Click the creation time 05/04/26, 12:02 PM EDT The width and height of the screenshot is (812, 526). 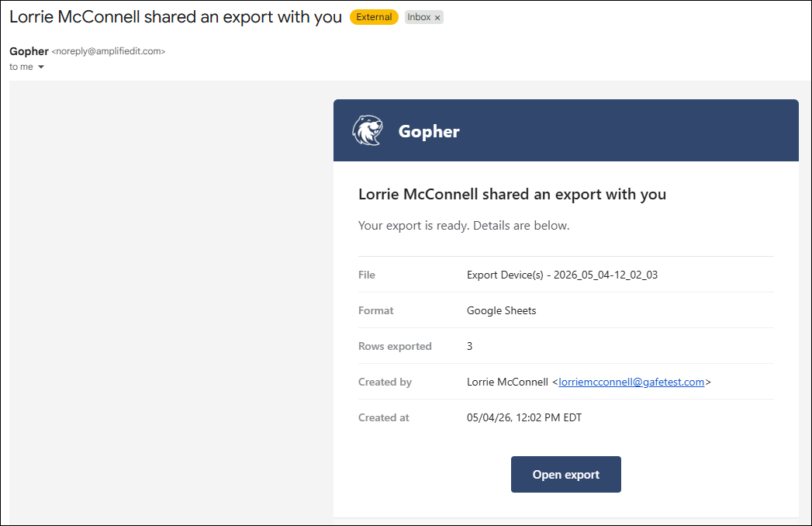(524, 417)
